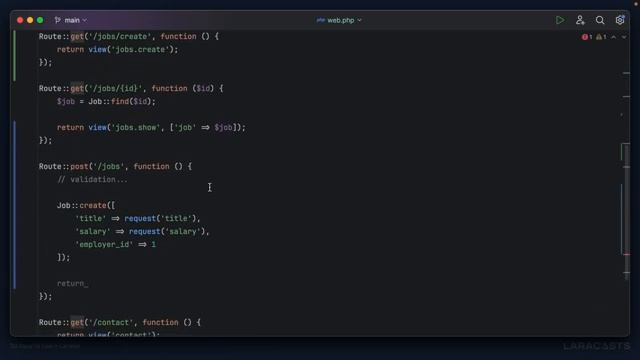This screenshot has width=640, height=360.
Task: Click Route::post on the '/jobs' line
Action: point(64,166)
